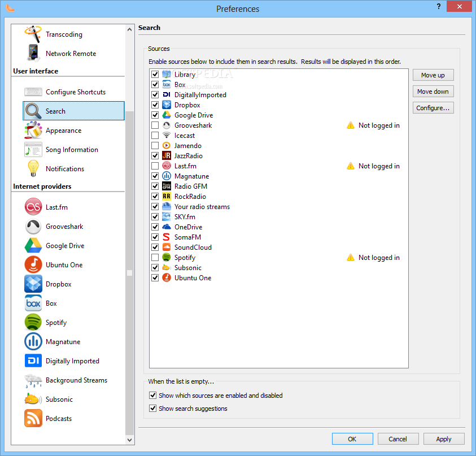This screenshot has width=476, height=456.
Task: Click the sidebar scrollbar up arrow
Action: click(130, 29)
